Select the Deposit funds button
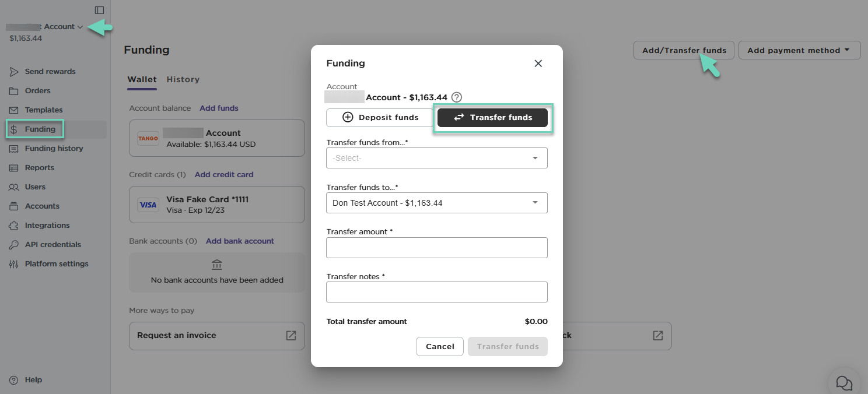Viewport: 868px width, 394px height. point(380,117)
